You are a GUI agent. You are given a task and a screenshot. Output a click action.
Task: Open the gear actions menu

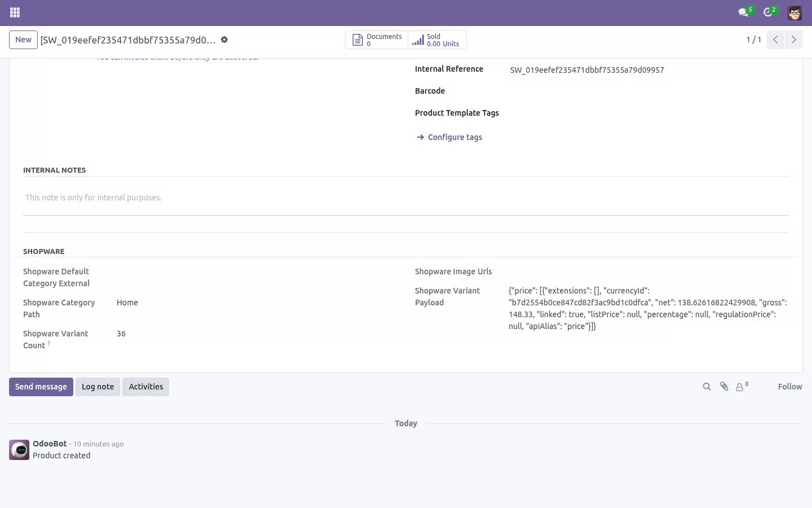tap(224, 40)
